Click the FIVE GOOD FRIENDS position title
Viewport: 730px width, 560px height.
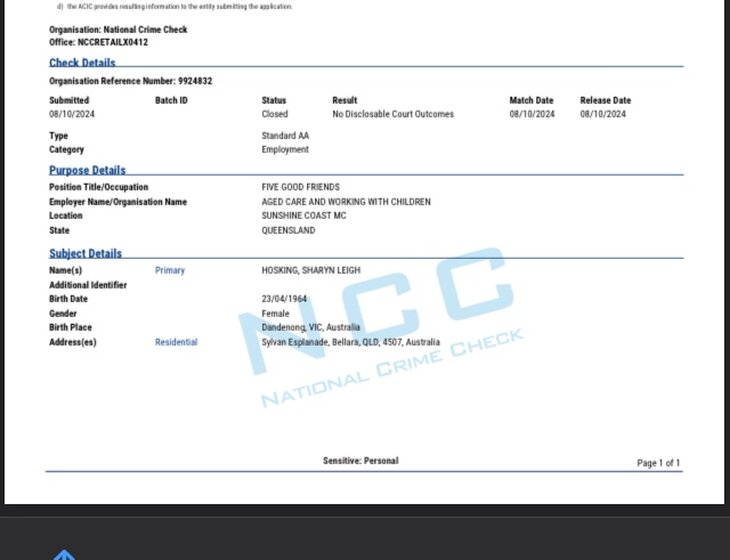point(300,188)
